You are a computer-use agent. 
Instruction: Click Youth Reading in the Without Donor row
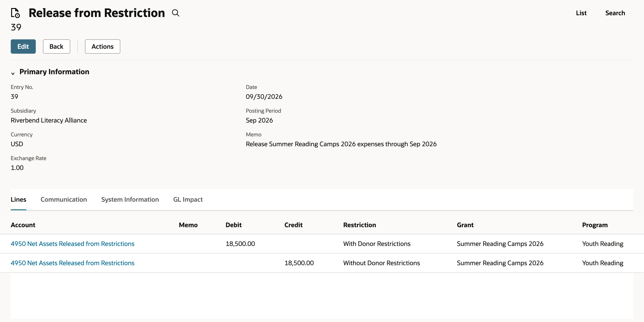(x=603, y=263)
